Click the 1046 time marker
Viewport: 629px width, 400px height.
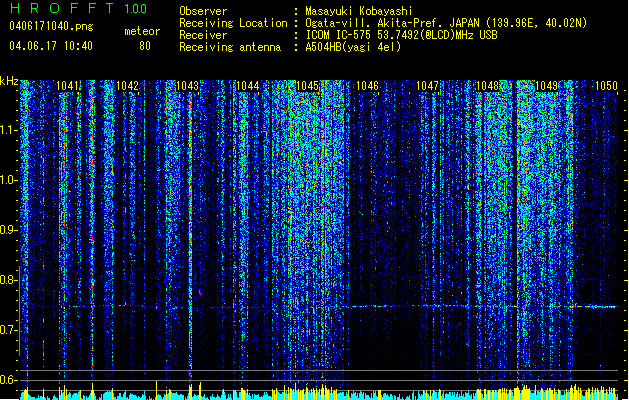(367, 86)
